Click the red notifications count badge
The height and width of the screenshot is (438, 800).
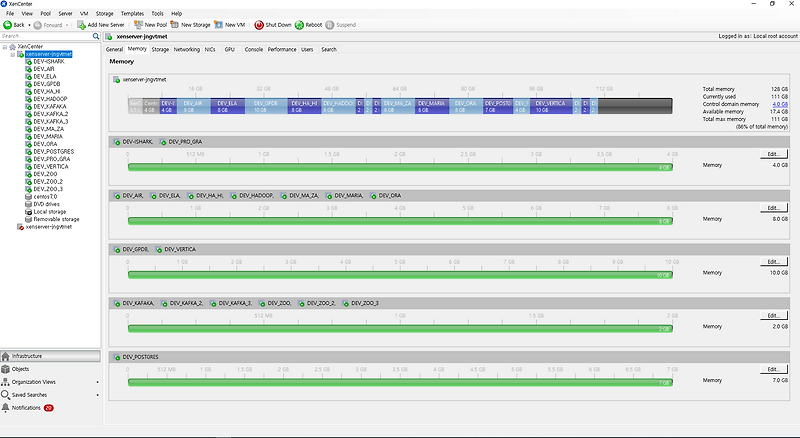click(48, 408)
